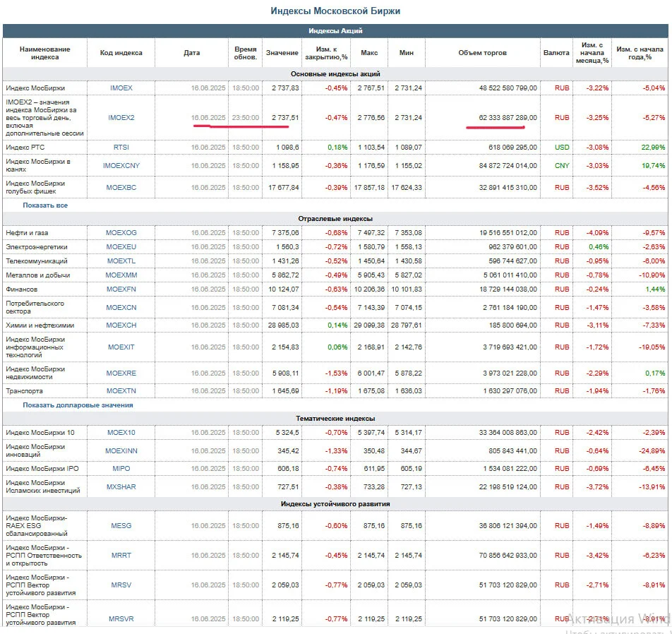
Task: Select 'Финансов' row name
Action: pos(21,289)
